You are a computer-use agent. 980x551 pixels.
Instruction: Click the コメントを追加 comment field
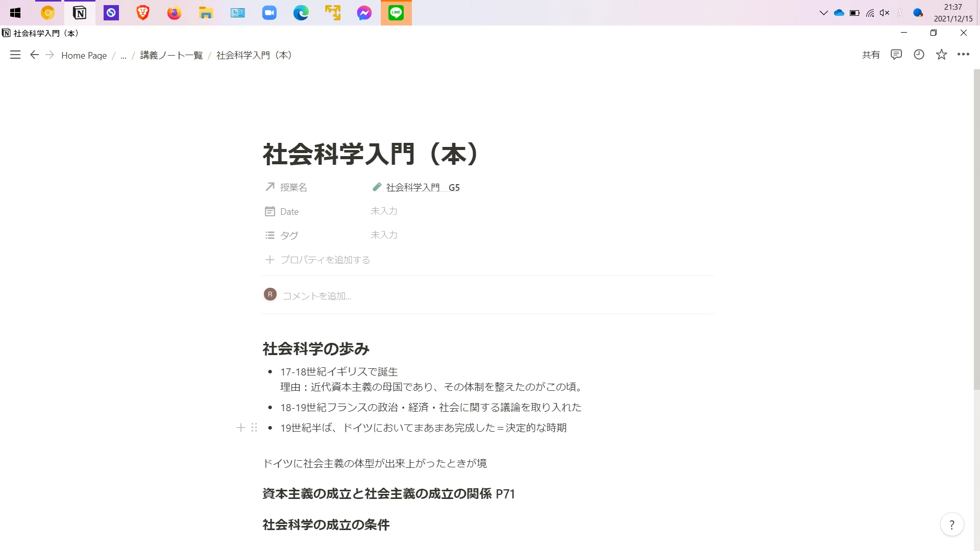[317, 296]
